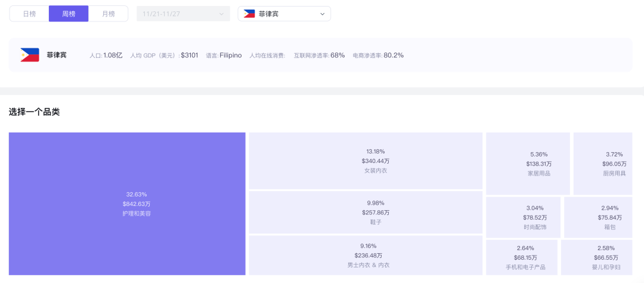644x283 pixels.
Task: Choose the 家居用品 5.36% tile
Action: pos(528,164)
